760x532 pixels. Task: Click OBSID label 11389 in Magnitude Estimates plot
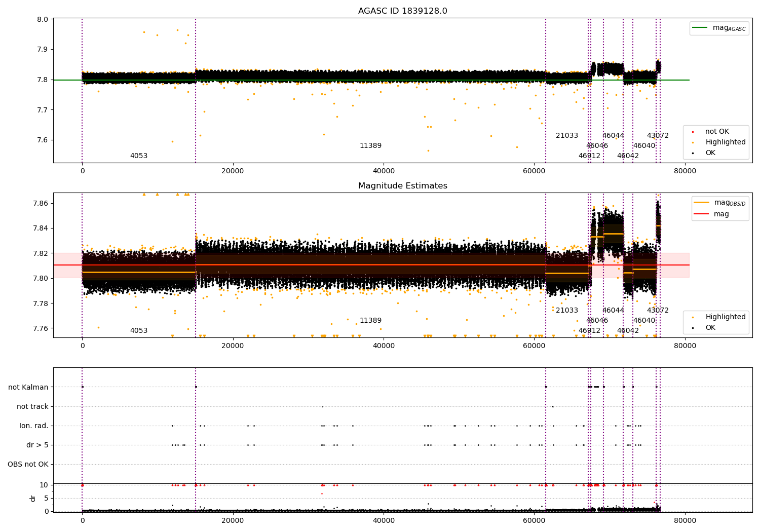[x=370, y=321]
